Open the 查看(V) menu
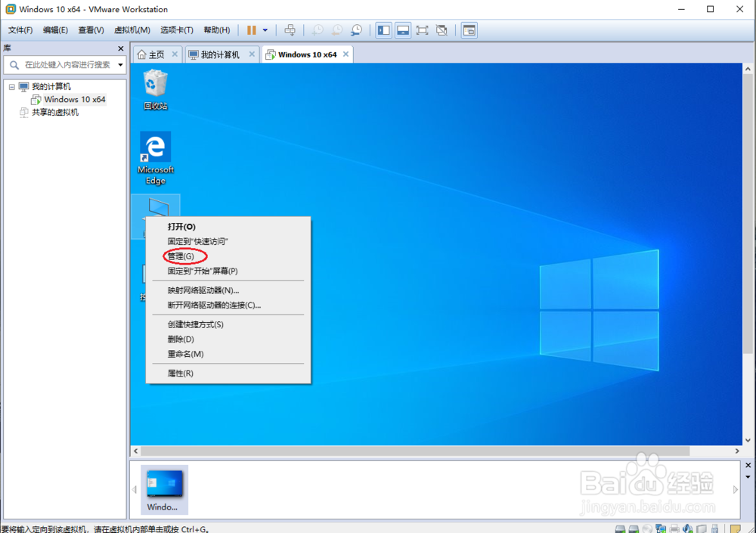This screenshot has height=533, width=756. point(91,30)
